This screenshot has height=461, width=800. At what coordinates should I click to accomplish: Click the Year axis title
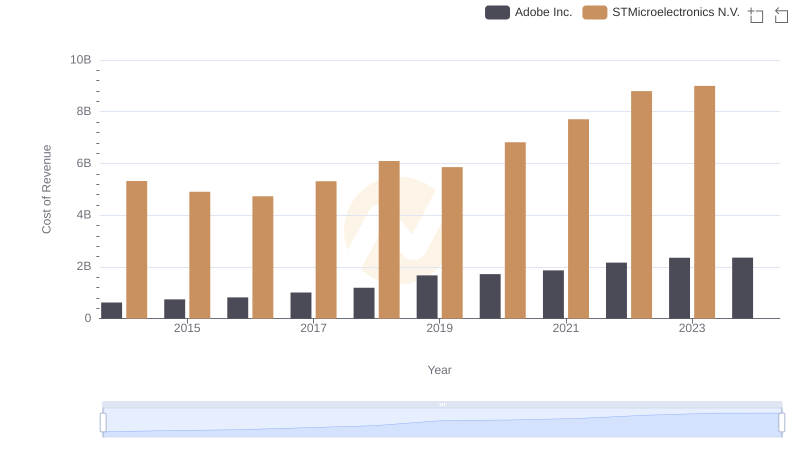pyautogui.click(x=440, y=370)
